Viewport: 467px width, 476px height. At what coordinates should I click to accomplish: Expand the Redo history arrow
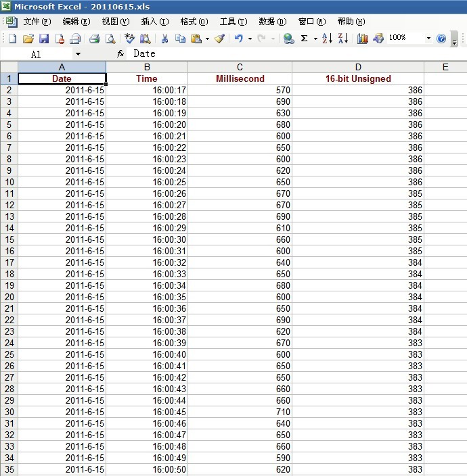273,39
